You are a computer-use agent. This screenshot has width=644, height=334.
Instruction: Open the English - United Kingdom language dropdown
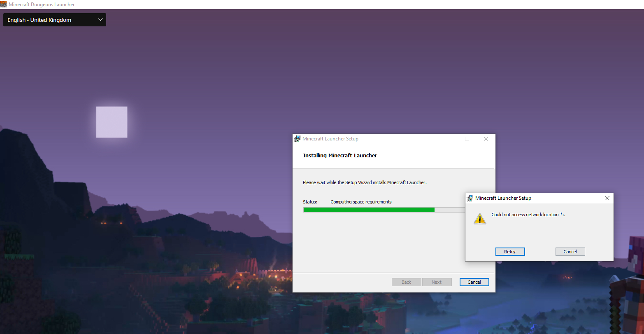point(55,20)
